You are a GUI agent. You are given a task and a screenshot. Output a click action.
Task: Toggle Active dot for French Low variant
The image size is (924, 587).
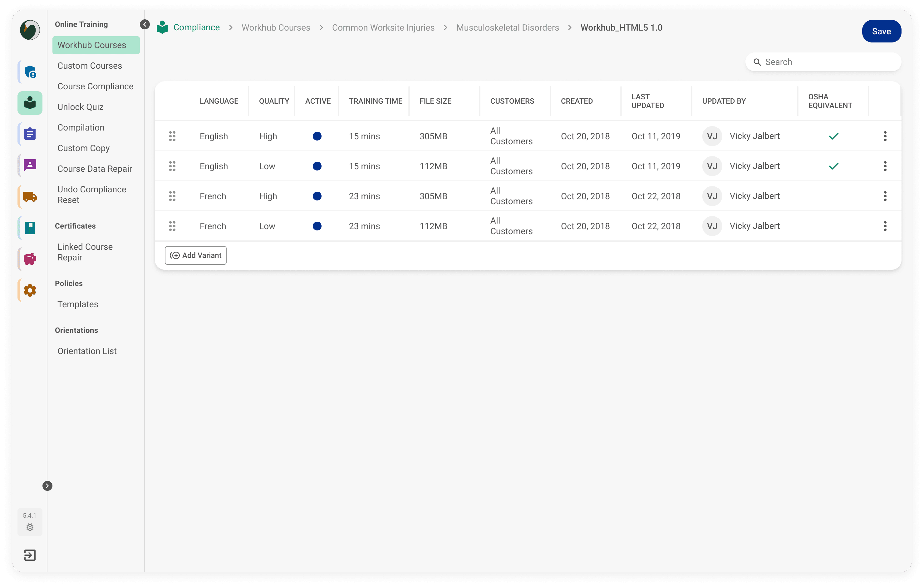(317, 226)
